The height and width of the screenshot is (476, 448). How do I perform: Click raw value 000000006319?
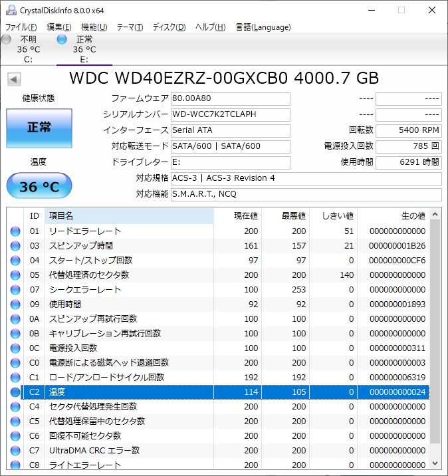397,378
